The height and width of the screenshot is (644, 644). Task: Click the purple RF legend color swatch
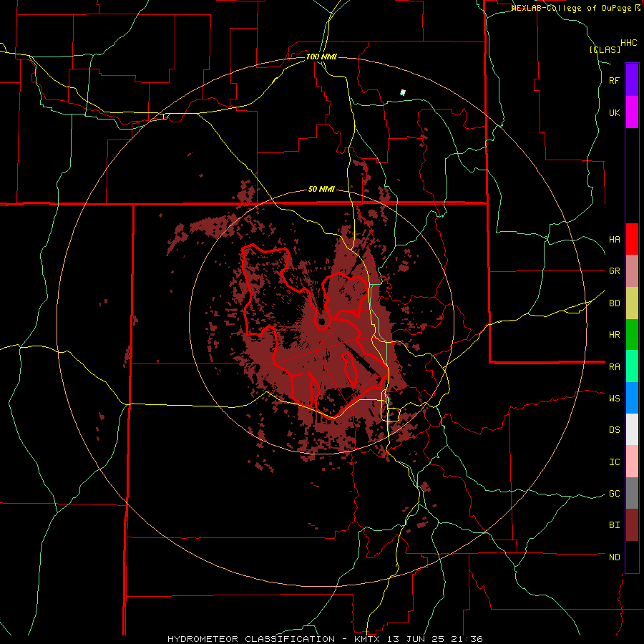632,79
